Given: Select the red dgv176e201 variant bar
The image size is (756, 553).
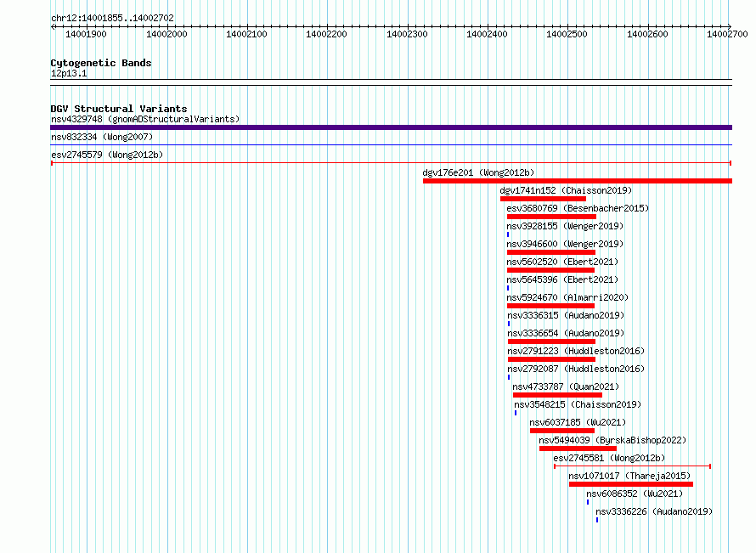Looking at the screenshot, I should click(578, 181).
